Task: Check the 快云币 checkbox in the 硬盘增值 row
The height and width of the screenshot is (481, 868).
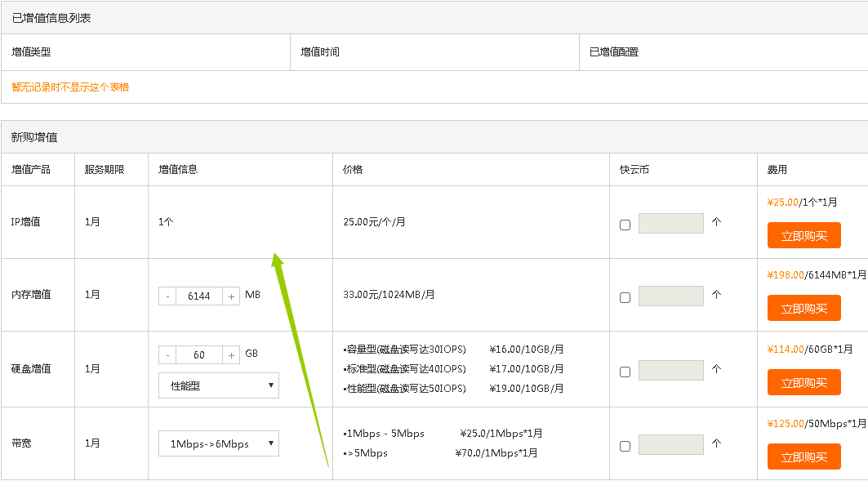Action: click(x=625, y=371)
